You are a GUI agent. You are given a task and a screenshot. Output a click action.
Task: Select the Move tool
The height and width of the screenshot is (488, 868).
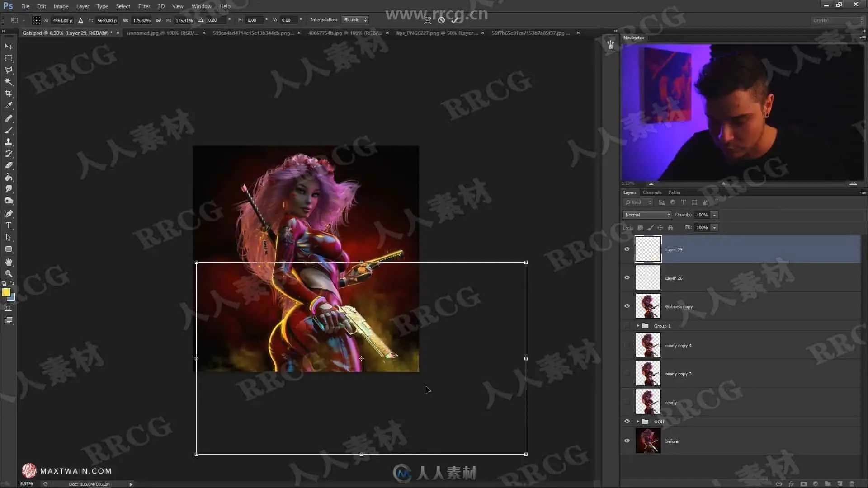tap(9, 47)
